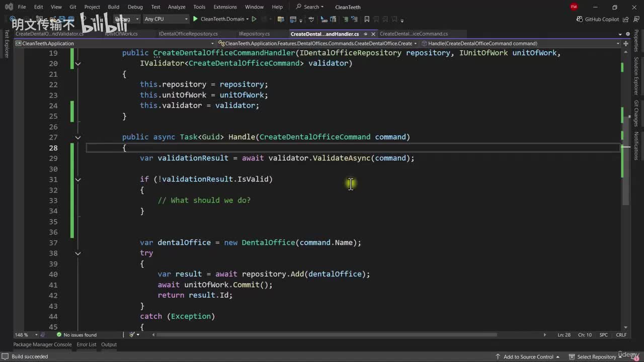The width and height of the screenshot is (644, 362).
Task: Collapse the try block at line 38
Action: click(x=78, y=253)
